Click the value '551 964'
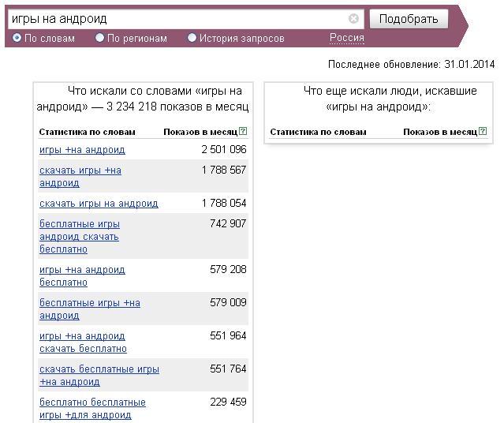This screenshot has height=423, width=504. (228, 335)
